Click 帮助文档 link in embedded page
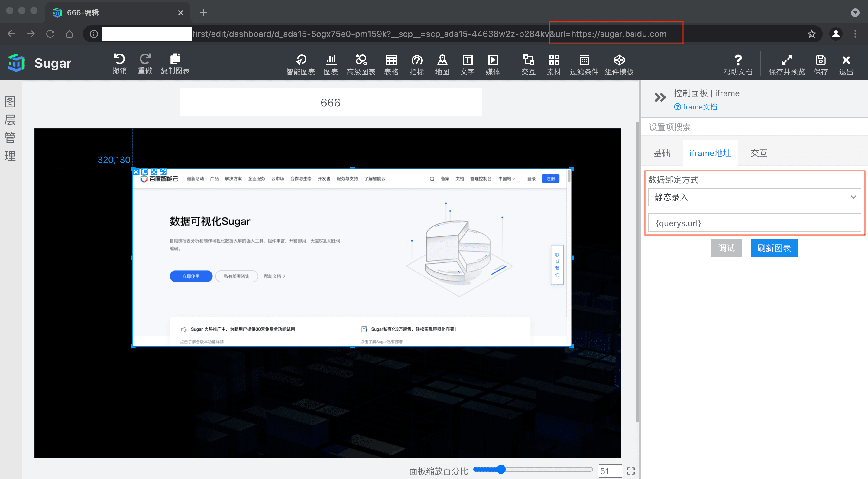 click(x=274, y=276)
